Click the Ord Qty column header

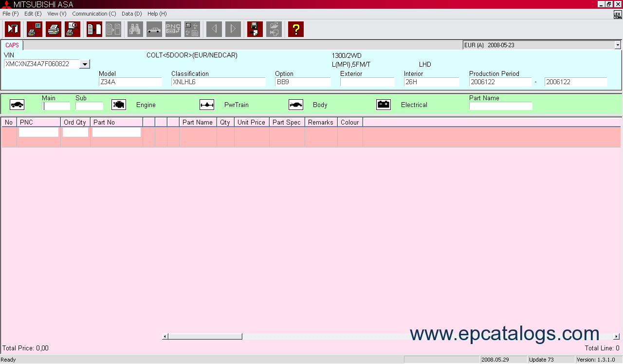75,122
